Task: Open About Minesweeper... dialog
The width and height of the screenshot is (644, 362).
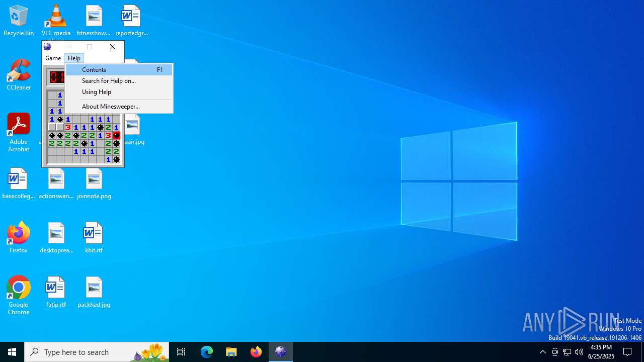Action: tap(119, 107)
